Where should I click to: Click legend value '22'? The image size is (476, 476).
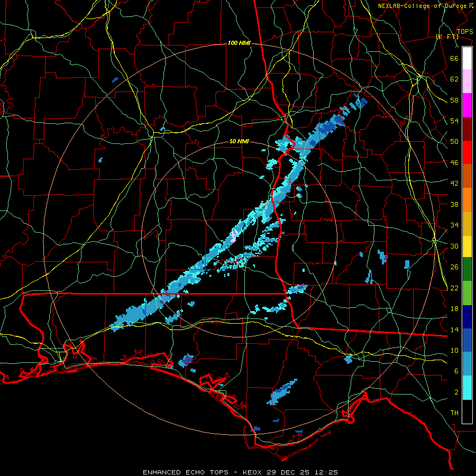coord(454,288)
